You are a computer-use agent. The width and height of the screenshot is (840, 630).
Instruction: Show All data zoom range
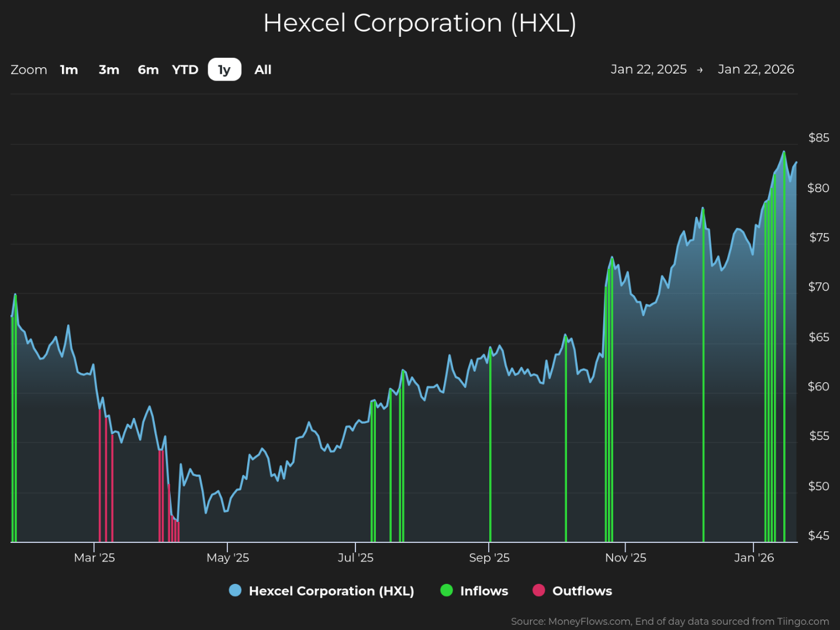pyautogui.click(x=263, y=70)
